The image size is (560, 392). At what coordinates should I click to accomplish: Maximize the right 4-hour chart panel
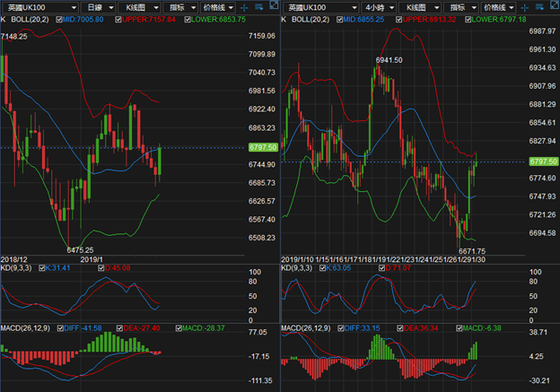click(551, 6)
